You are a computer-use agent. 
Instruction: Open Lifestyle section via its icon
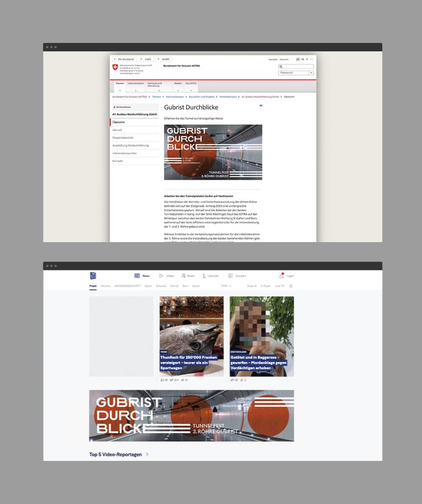pos(203,276)
